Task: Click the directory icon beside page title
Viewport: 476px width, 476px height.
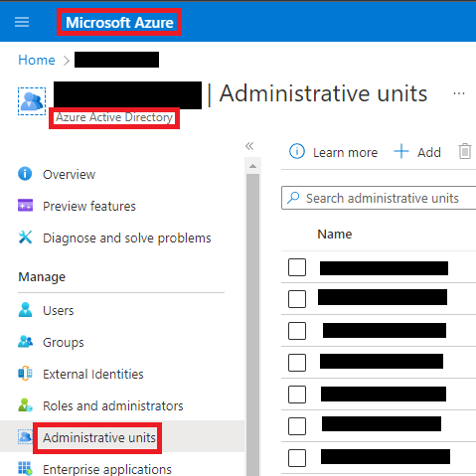Action: click(32, 101)
